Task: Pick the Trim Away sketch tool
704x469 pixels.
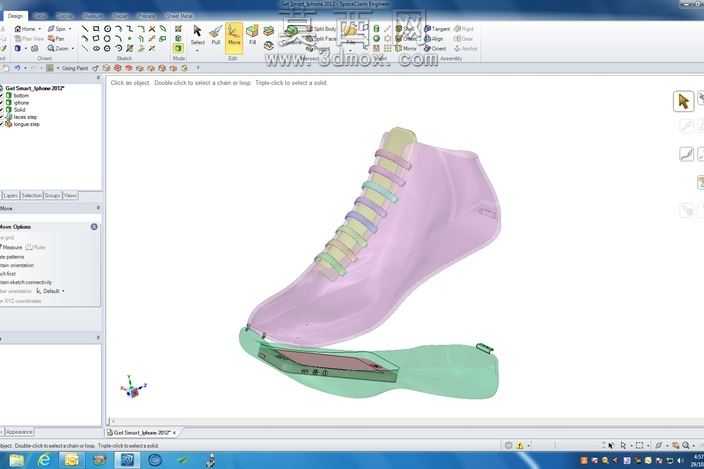Action: [152, 29]
